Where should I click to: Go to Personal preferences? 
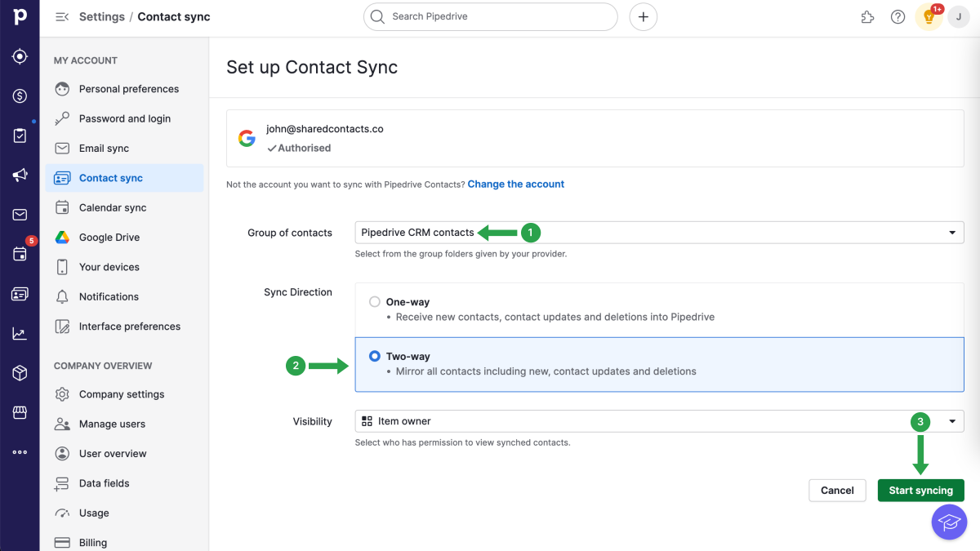coord(124,89)
